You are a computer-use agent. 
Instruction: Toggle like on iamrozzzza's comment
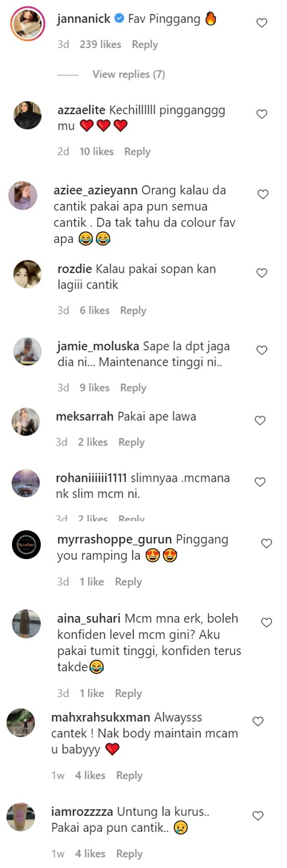pyautogui.click(x=258, y=816)
